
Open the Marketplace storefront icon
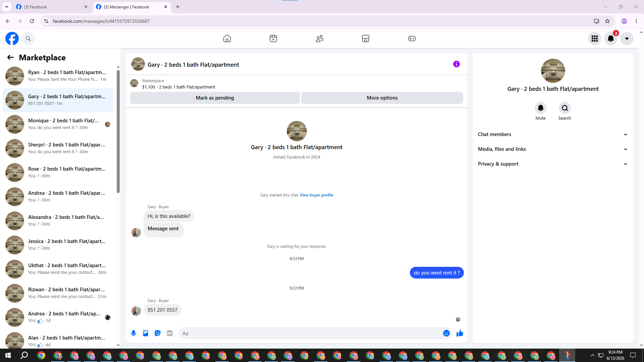click(366, 39)
